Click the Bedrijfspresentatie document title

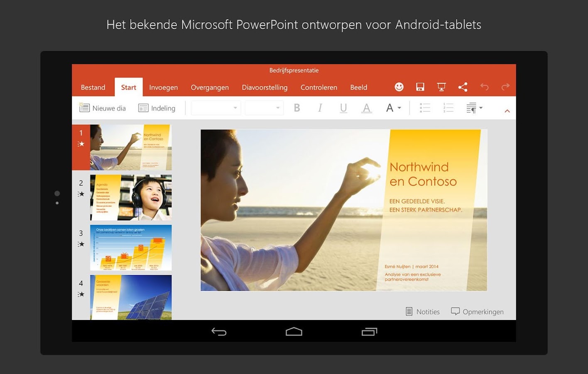[294, 70]
